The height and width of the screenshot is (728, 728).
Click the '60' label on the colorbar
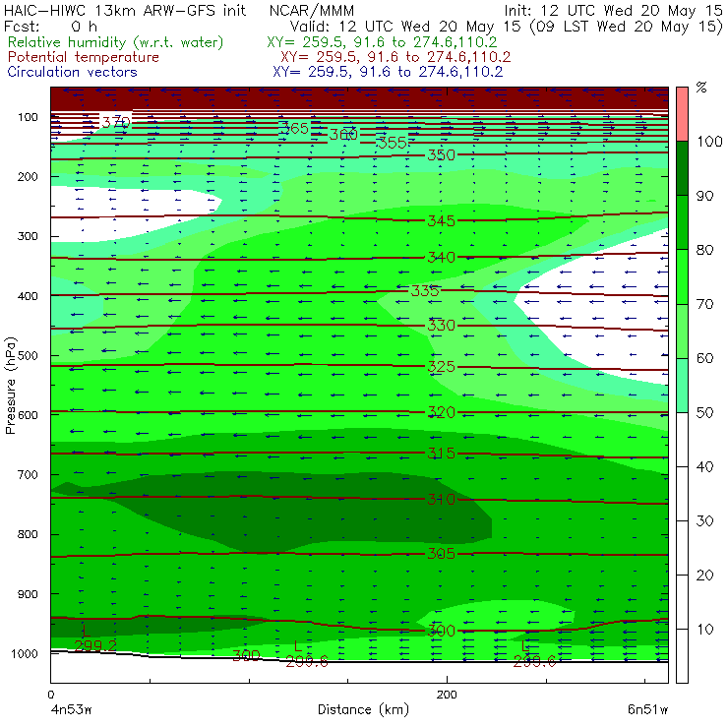704,358
